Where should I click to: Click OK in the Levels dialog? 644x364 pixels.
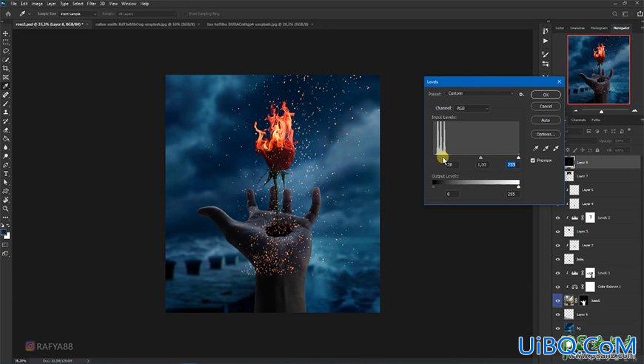click(x=546, y=95)
